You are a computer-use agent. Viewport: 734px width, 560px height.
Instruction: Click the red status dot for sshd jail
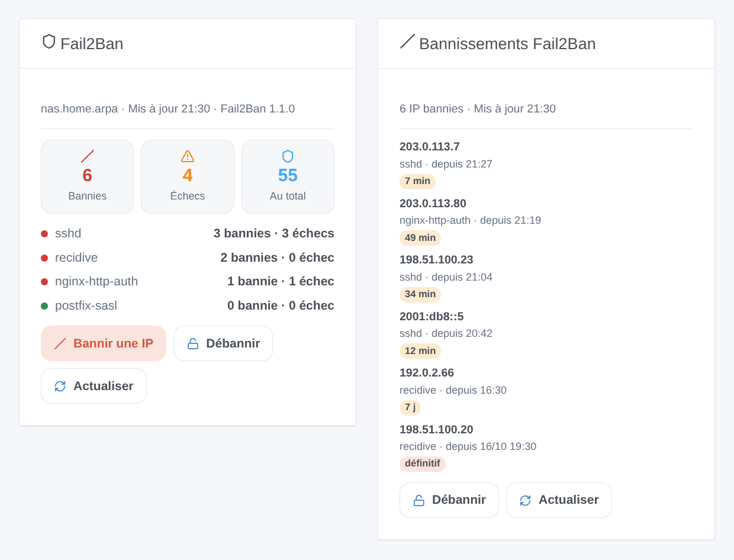[x=44, y=234]
